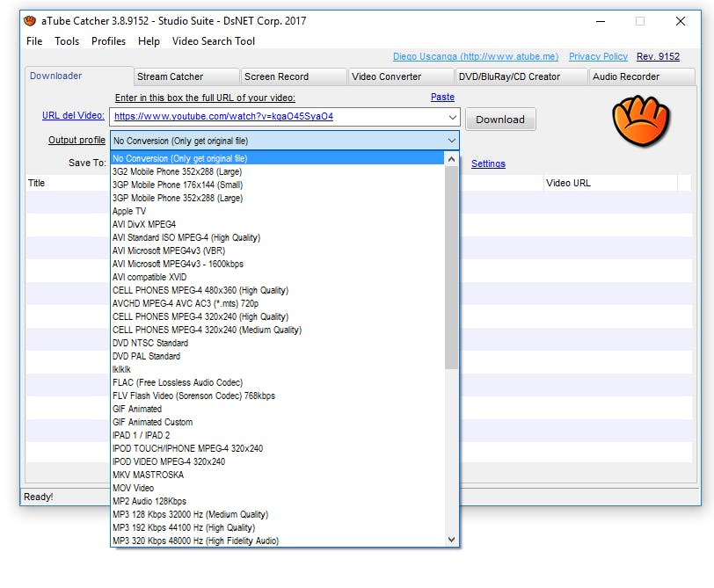Open the Settings link

tap(488, 163)
